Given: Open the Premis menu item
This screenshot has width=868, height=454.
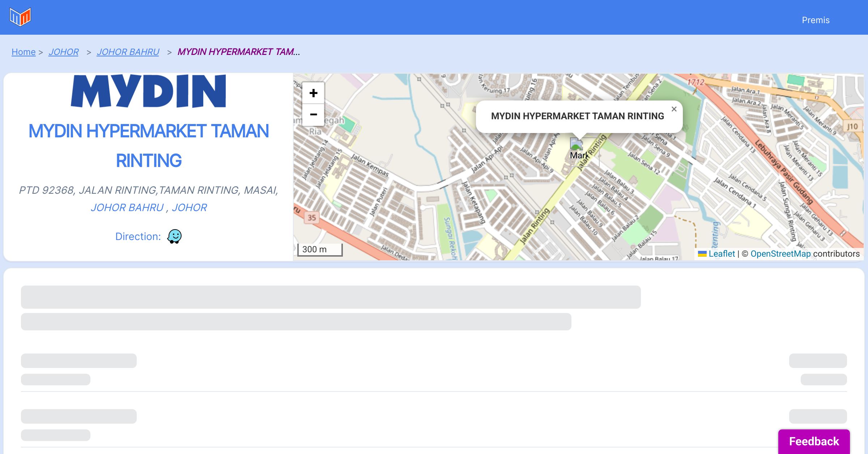Looking at the screenshot, I should click(816, 20).
